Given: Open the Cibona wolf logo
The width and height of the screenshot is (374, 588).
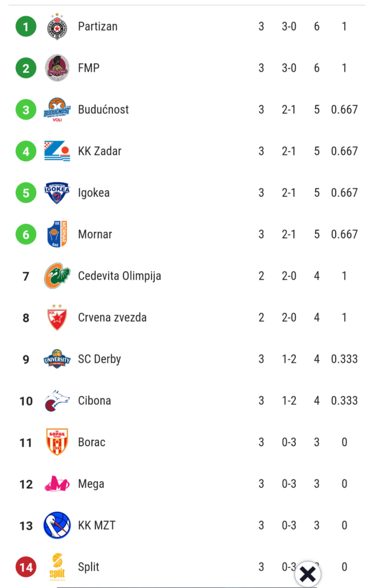Looking at the screenshot, I should pos(57,400).
